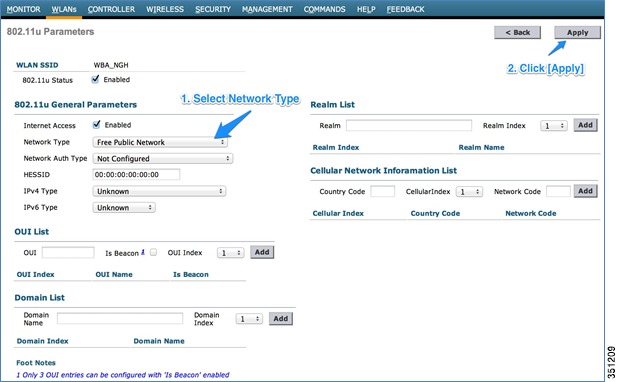This screenshot has width=617, height=382.
Task: Toggle the 802.11u Status Enabled checkbox
Action: tap(95, 79)
